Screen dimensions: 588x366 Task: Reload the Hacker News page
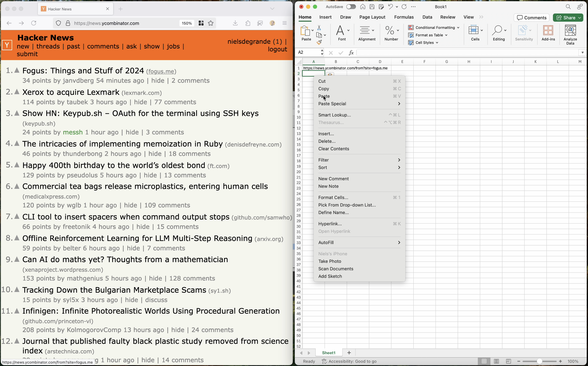pyautogui.click(x=34, y=23)
